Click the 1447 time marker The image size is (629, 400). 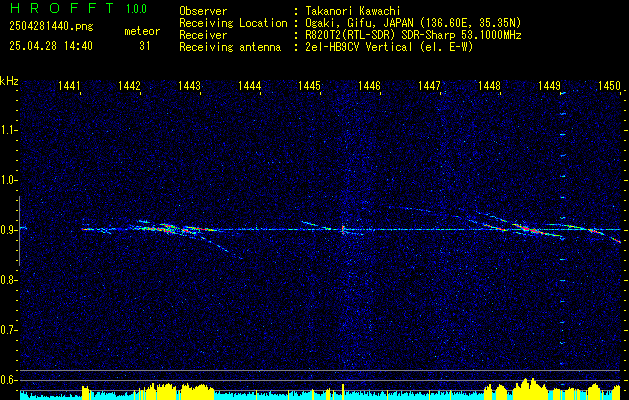(x=429, y=86)
